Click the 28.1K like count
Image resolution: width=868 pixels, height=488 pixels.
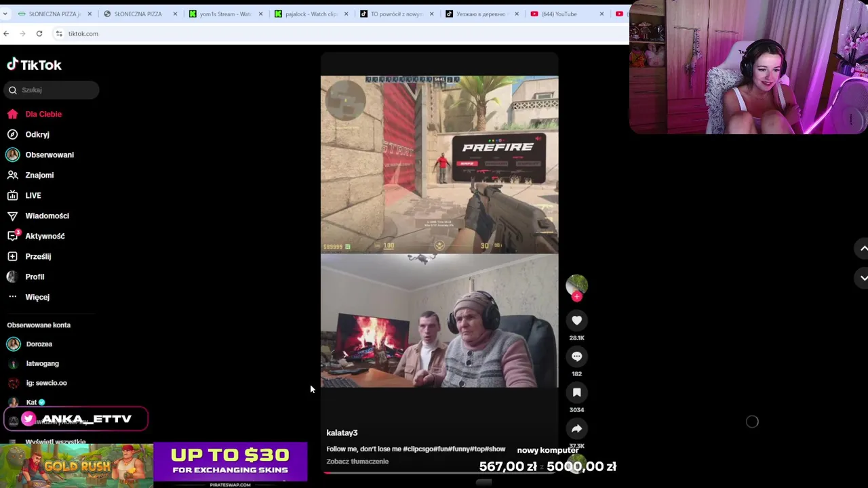click(x=576, y=338)
